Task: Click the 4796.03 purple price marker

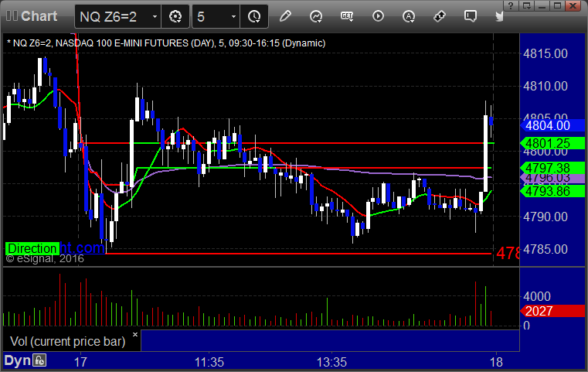Action: pyautogui.click(x=552, y=178)
